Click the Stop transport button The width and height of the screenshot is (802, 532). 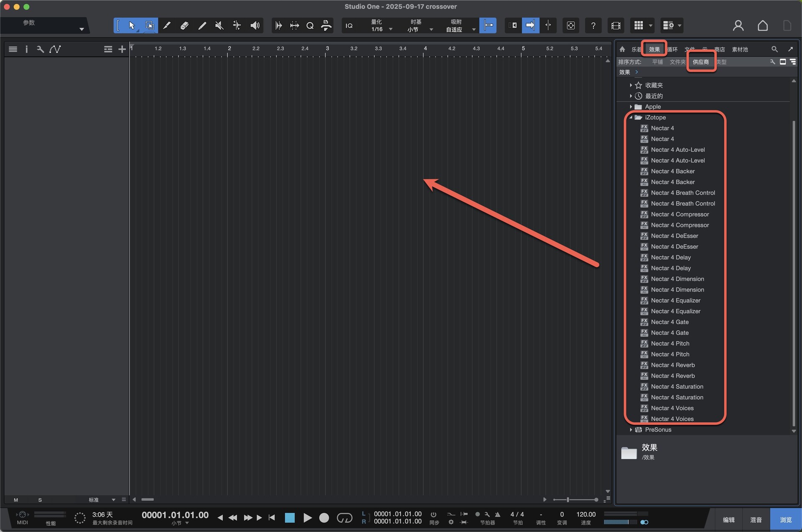[289, 518]
